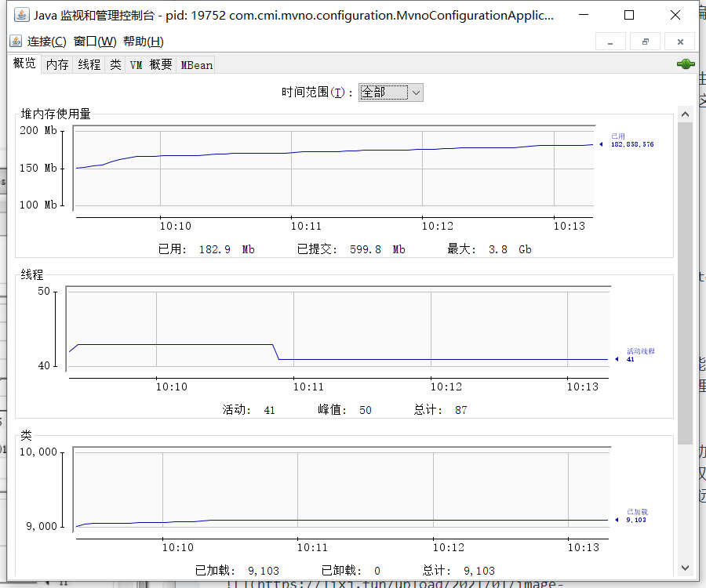Click the scrollbar up arrow
The width and height of the screenshot is (706, 588).
click(685, 114)
